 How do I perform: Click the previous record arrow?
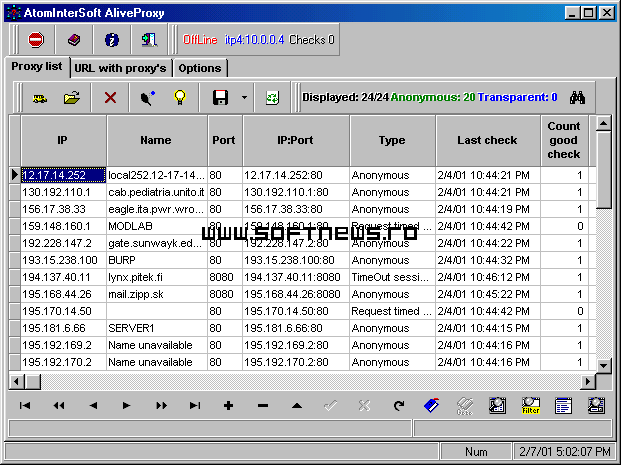tap(93, 405)
